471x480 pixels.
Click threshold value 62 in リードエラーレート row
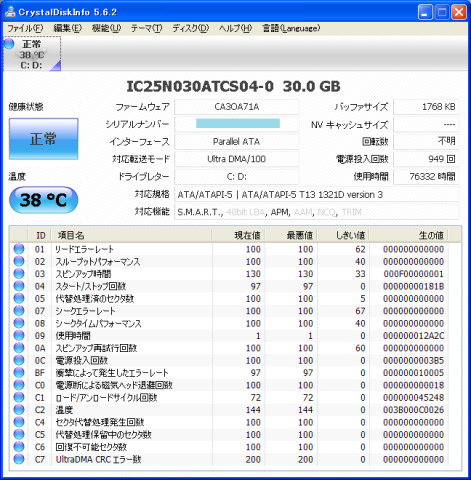pyautogui.click(x=360, y=249)
